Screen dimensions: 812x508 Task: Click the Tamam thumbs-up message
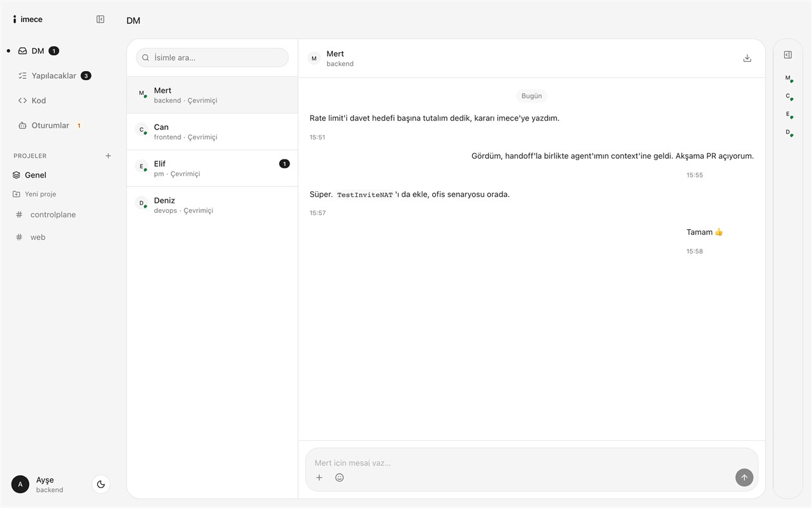click(x=704, y=232)
